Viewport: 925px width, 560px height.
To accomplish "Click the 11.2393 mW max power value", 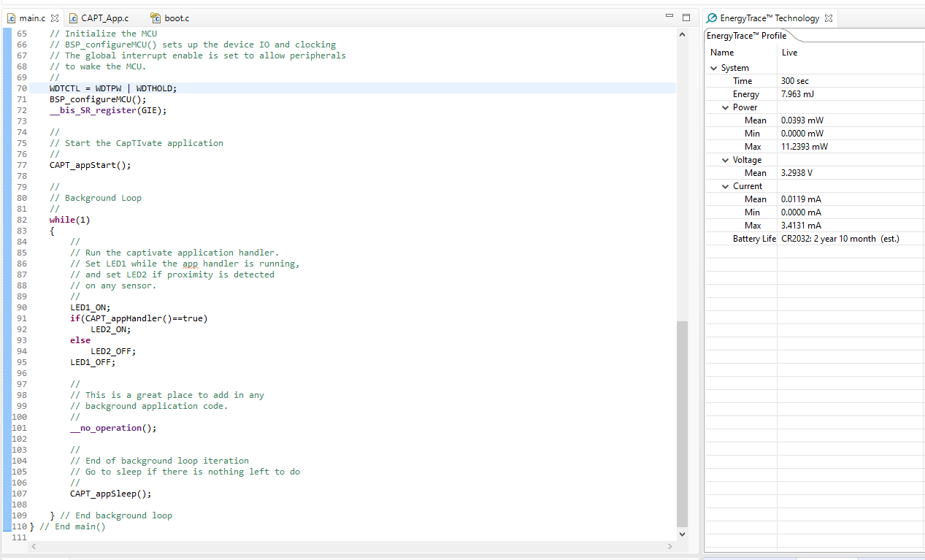I will 805,147.
